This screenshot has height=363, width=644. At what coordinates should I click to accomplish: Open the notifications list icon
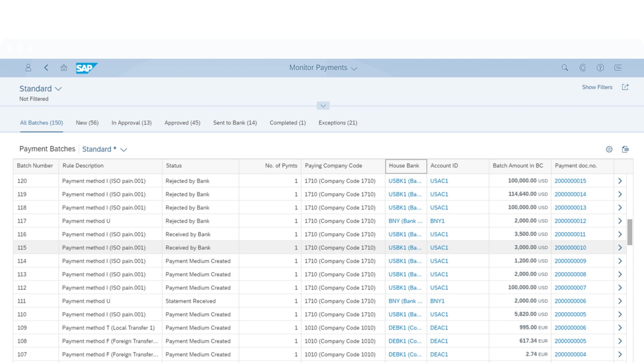[x=618, y=68]
